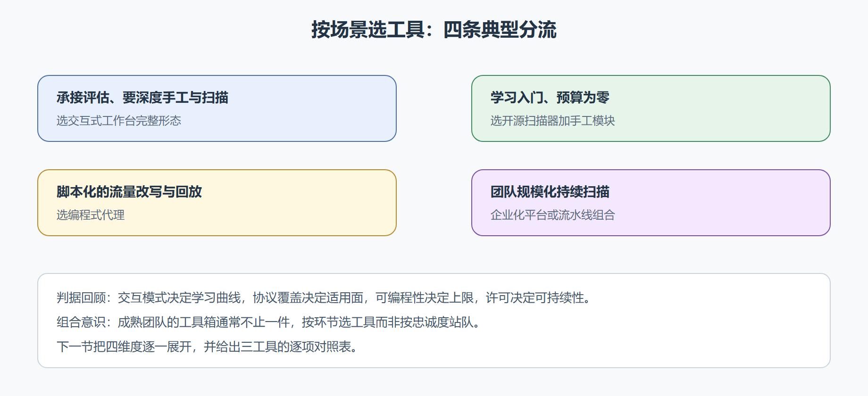Click the text 选开源扫描器加手工模块
Image resolution: width=868 pixels, height=396 pixels.
(553, 121)
